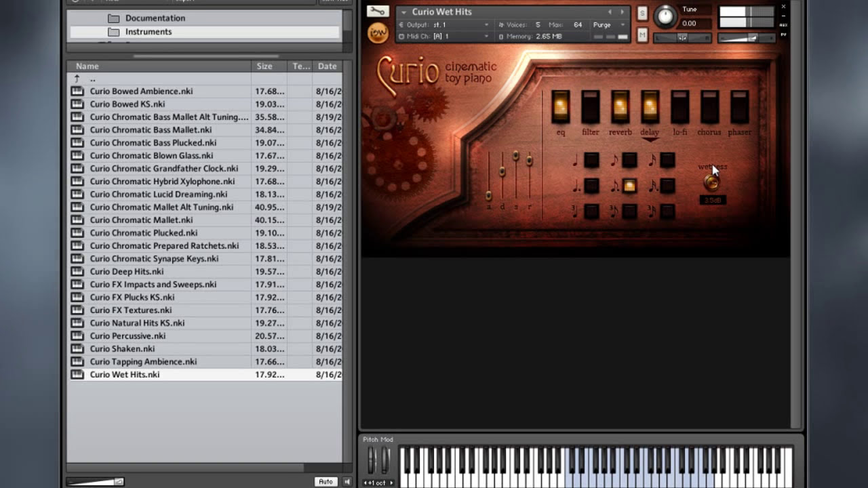
Task: Mute the instrument with the M button
Action: [x=642, y=35]
